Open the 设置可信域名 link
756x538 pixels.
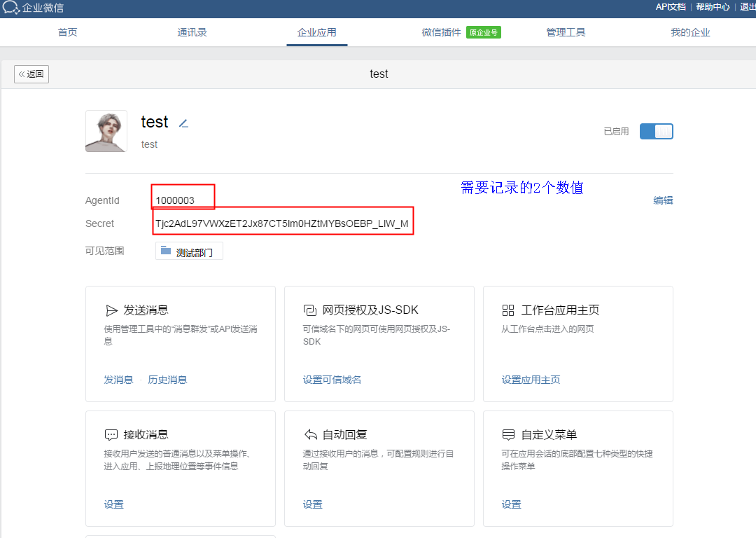click(332, 380)
